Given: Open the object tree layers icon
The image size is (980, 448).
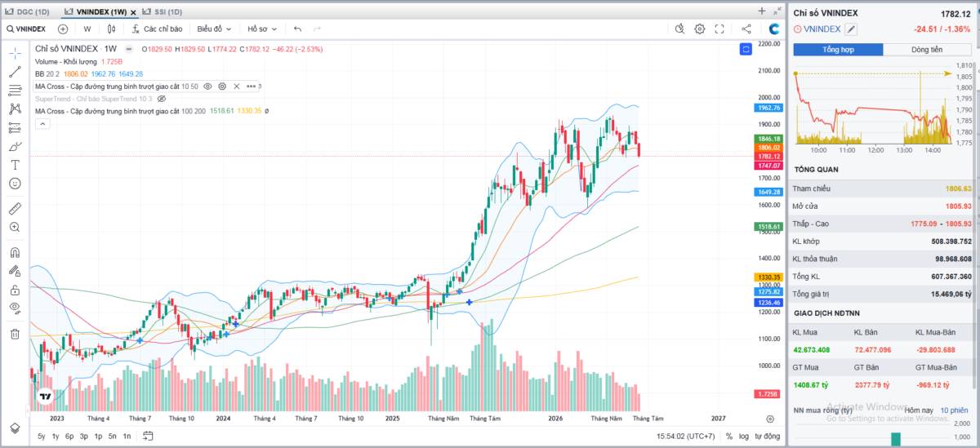Looking at the screenshot, I should point(15,428).
